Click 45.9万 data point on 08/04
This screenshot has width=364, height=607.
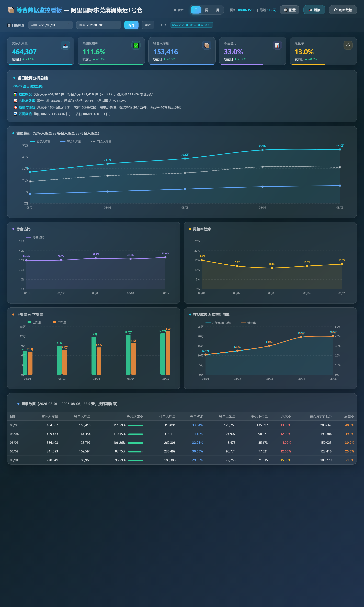[263, 150]
